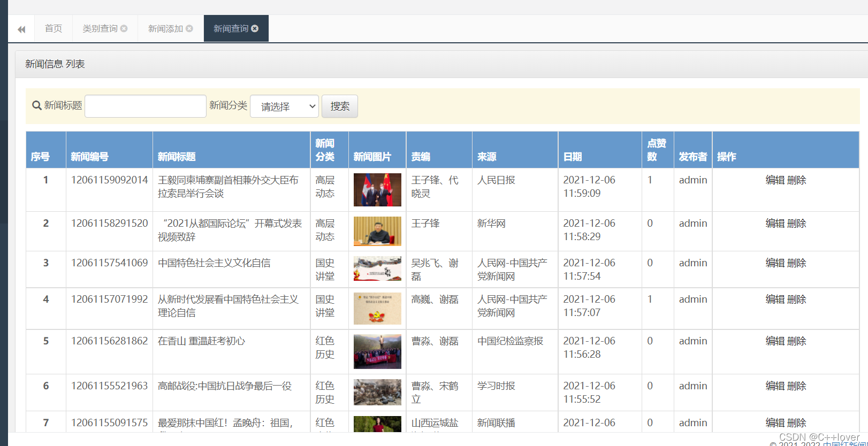This screenshot has width=868, height=446.
Task: Close the 类别查询 tab
Action: 124,28
